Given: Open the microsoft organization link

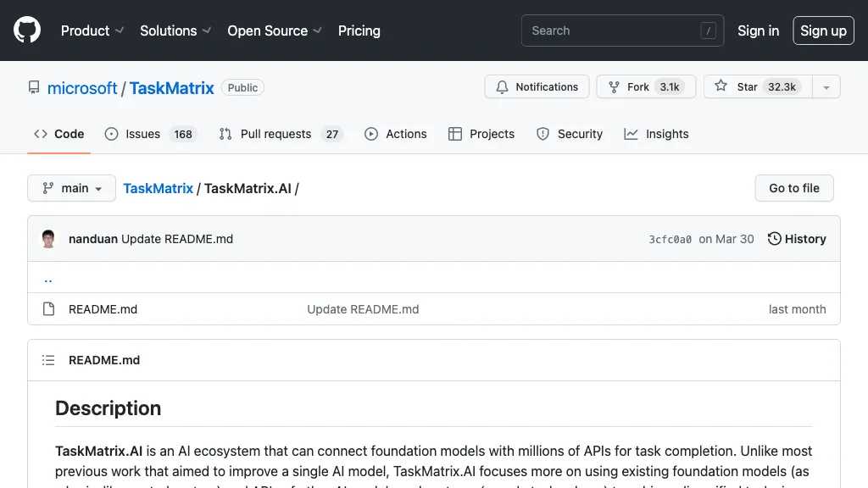Looking at the screenshot, I should (82, 88).
